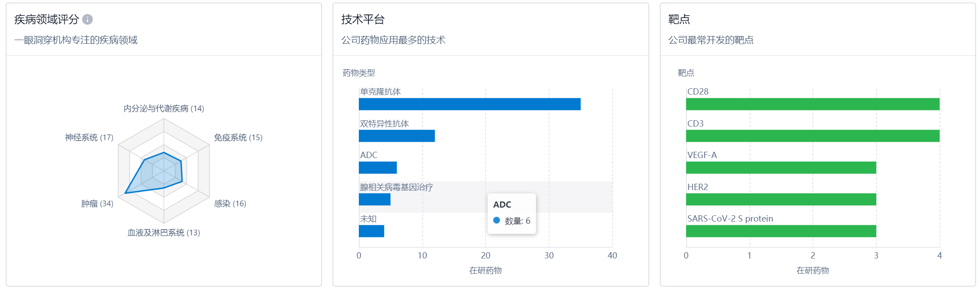Image resolution: width=980 pixels, height=290 pixels.
Task: Click the blue dot in ADC tooltip
Action: tap(497, 221)
